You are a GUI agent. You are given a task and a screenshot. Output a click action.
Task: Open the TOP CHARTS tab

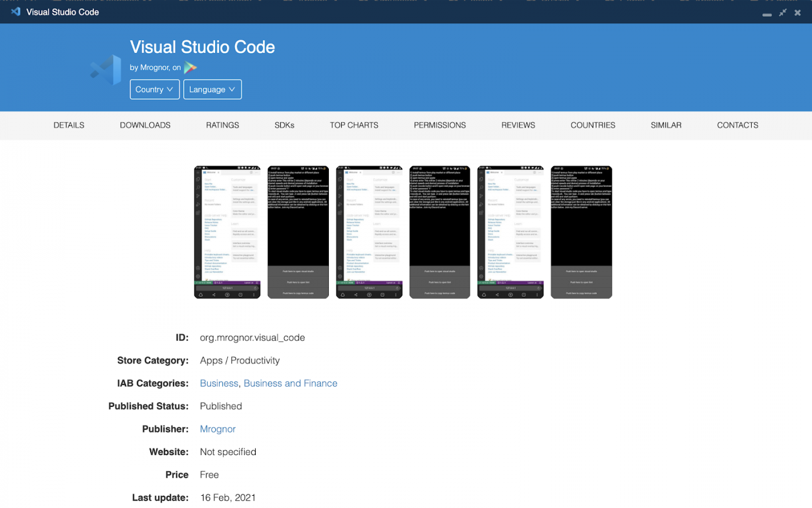coord(354,125)
